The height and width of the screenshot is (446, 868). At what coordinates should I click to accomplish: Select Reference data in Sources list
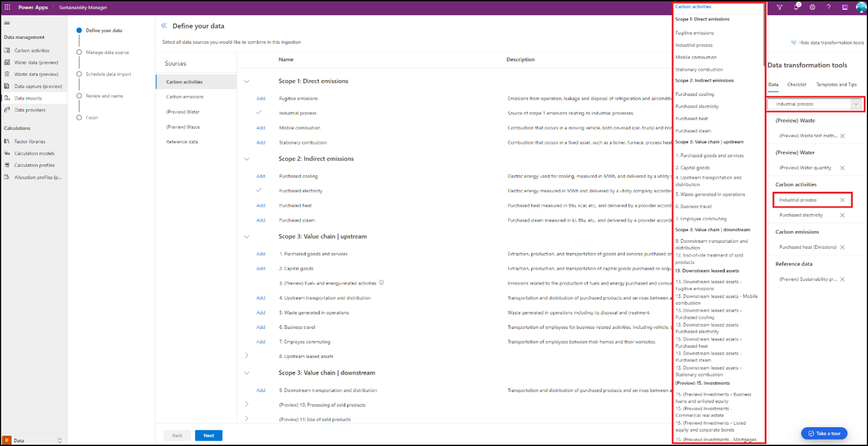click(x=196, y=142)
